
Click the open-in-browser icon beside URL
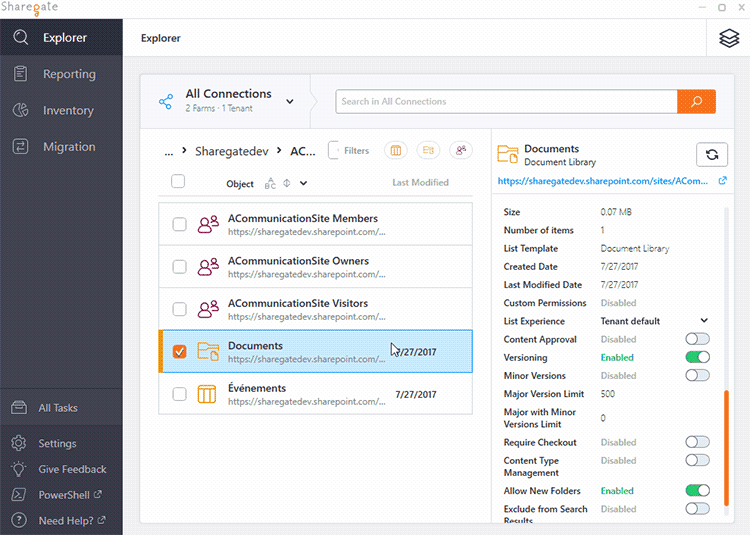(722, 180)
